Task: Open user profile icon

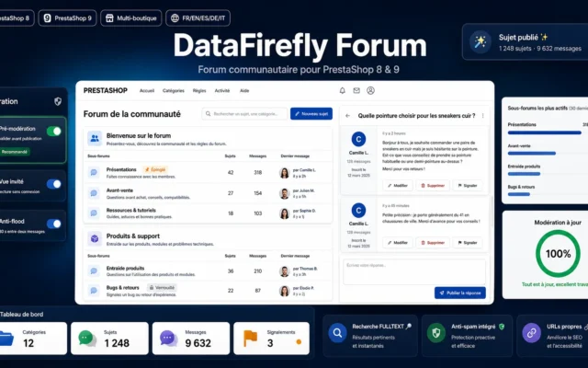Action: (370, 90)
